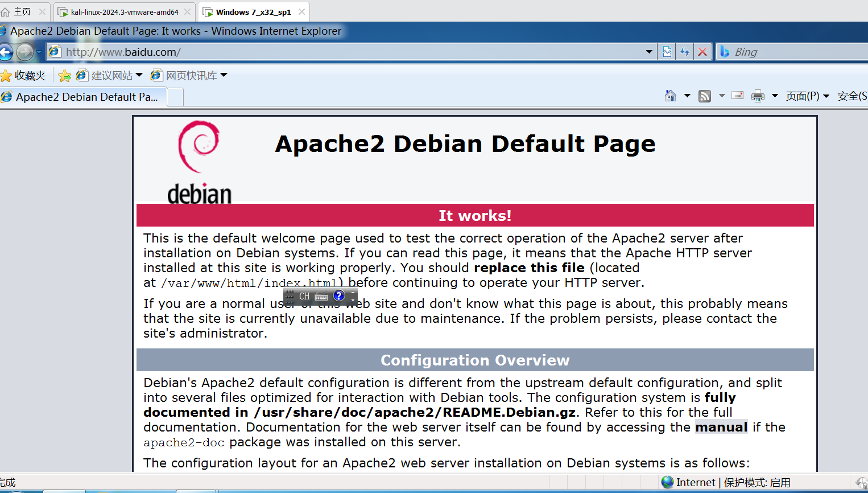
Task: Click the Print printer icon
Action: point(758,96)
